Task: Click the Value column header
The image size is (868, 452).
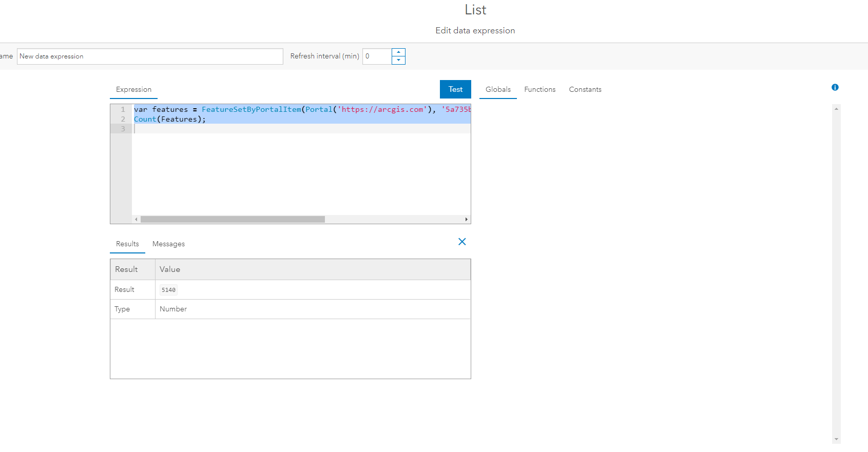Action: pyautogui.click(x=313, y=269)
